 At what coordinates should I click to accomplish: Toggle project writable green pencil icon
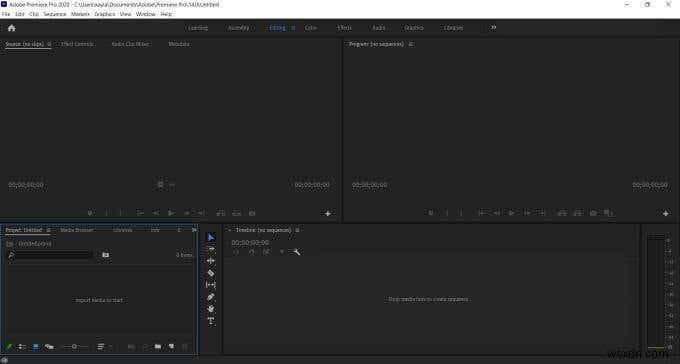[9, 347]
